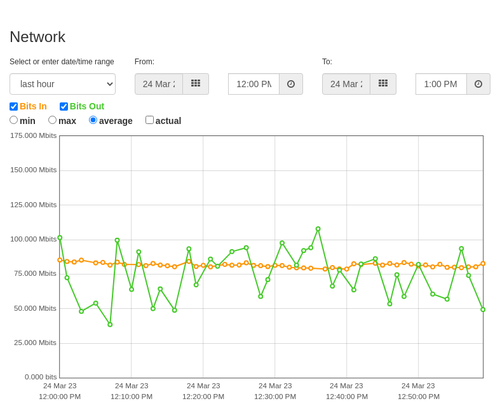Click the '12:10:00 PM' time axis label
This screenshot has height=403, width=500.
(x=131, y=397)
